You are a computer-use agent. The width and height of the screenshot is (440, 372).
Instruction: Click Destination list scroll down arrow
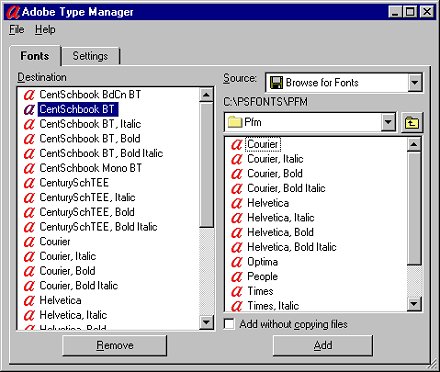click(206, 322)
